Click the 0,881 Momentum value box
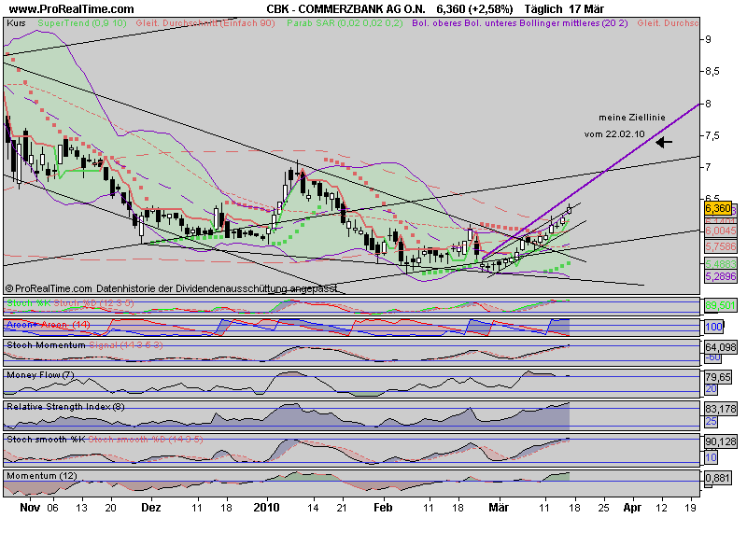The height and width of the screenshot is (560, 747). click(718, 478)
